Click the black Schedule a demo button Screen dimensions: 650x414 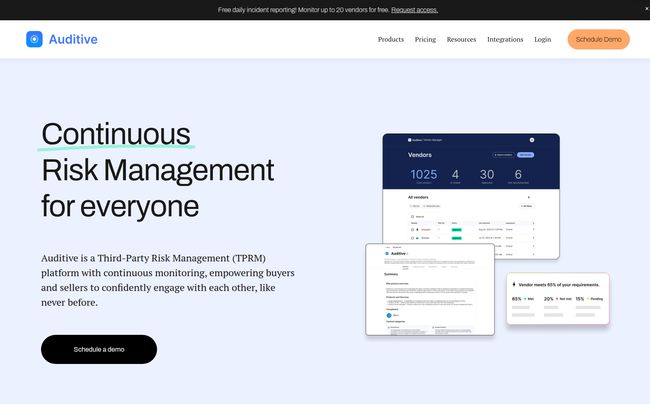coord(99,349)
